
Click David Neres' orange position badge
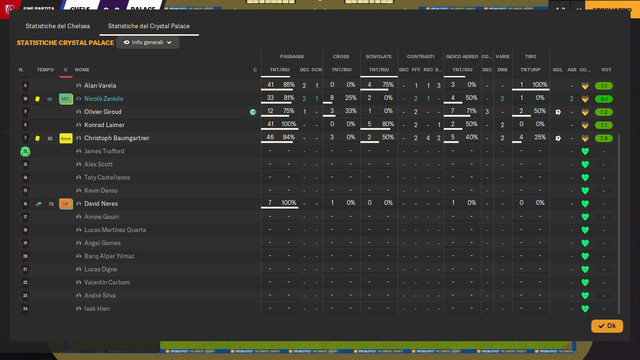[x=66, y=204]
